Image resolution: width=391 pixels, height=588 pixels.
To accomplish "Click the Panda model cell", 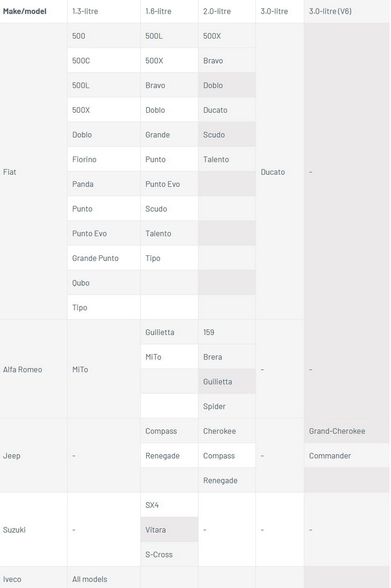I will pos(83,184).
